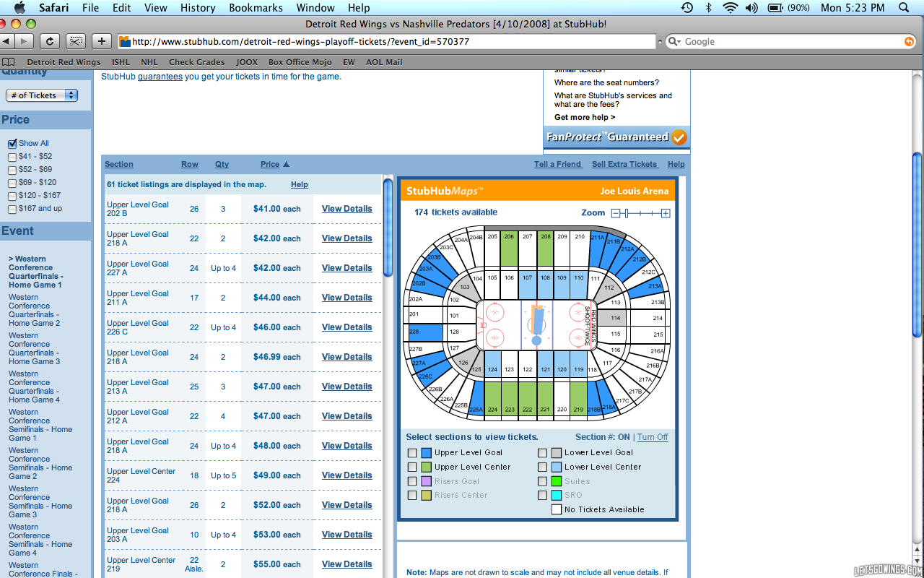The width and height of the screenshot is (924, 578).
Task: Check the $167 and up price filter
Action: (x=12, y=209)
